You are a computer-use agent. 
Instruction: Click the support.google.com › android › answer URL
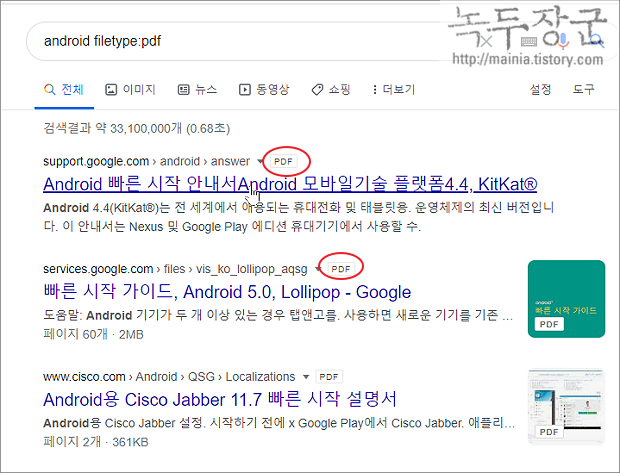point(146,161)
